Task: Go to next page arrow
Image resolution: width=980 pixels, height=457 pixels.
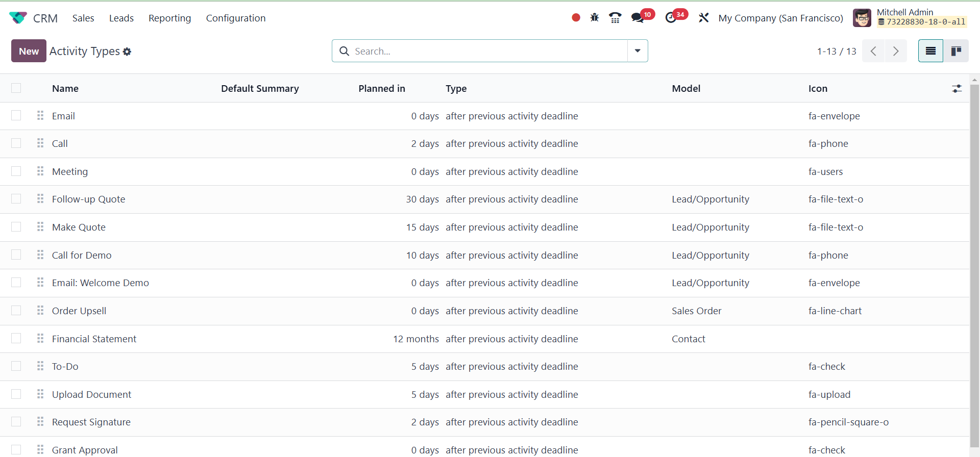Action: tap(896, 51)
